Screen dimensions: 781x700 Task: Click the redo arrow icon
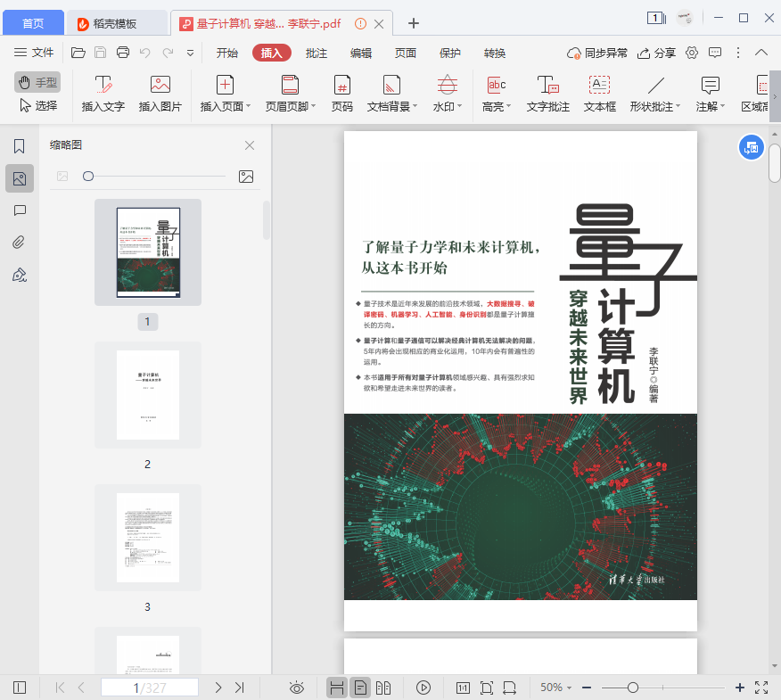click(x=169, y=53)
